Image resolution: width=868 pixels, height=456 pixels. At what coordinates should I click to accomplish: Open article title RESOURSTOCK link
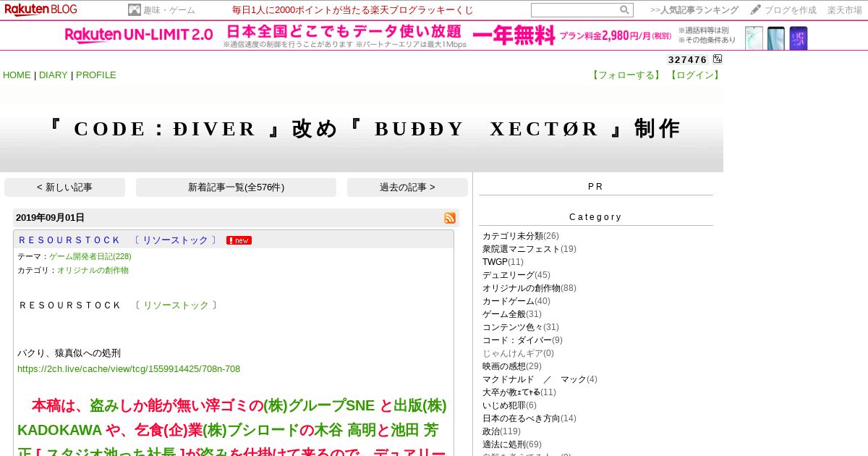pos(119,240)
